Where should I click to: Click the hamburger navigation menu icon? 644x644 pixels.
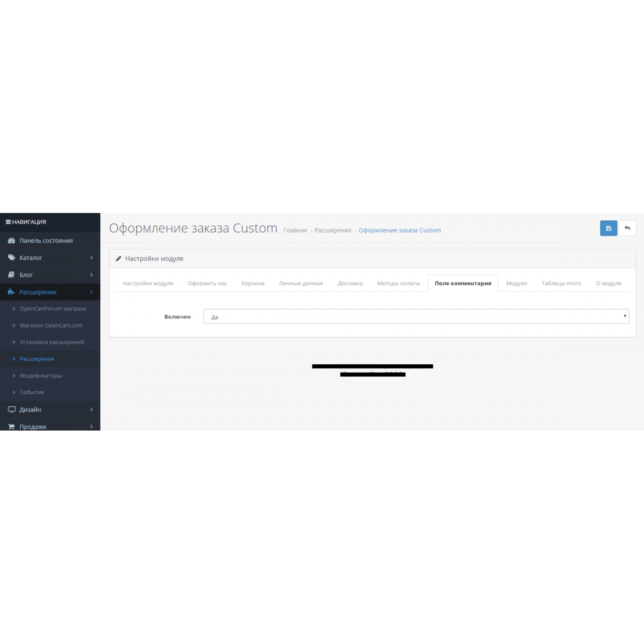coord(8,222)
